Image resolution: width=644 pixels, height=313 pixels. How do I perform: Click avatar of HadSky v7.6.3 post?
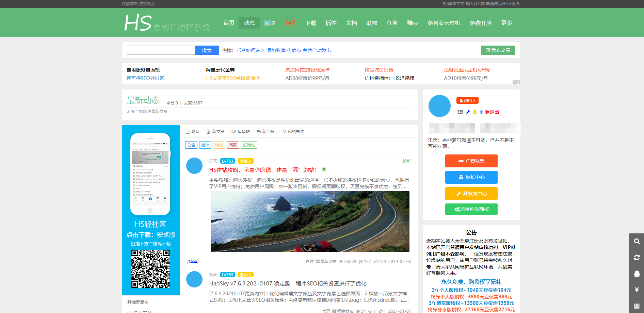tap(194, 279)
